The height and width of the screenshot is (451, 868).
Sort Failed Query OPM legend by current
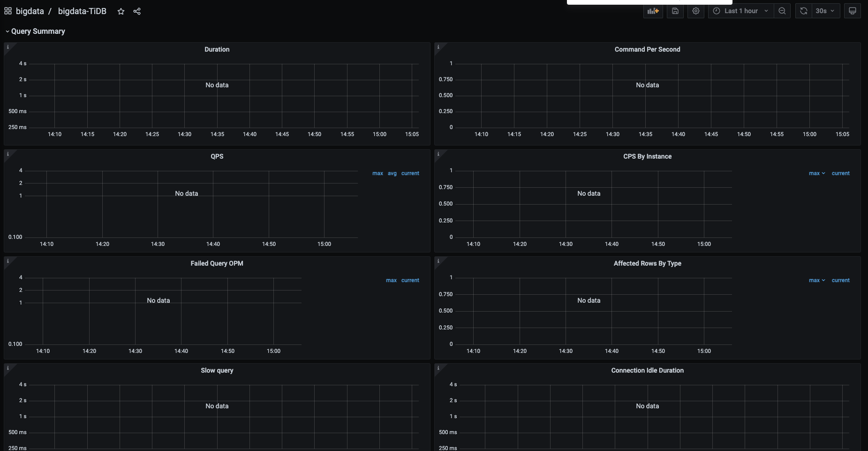click(x=410, y=280)
